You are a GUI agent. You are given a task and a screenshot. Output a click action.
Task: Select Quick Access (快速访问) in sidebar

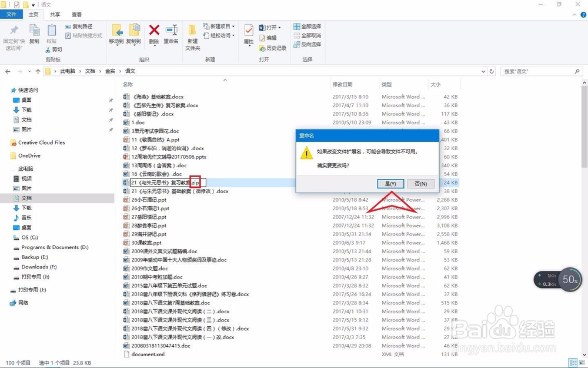pyautogui.click(x=25, y=90)
